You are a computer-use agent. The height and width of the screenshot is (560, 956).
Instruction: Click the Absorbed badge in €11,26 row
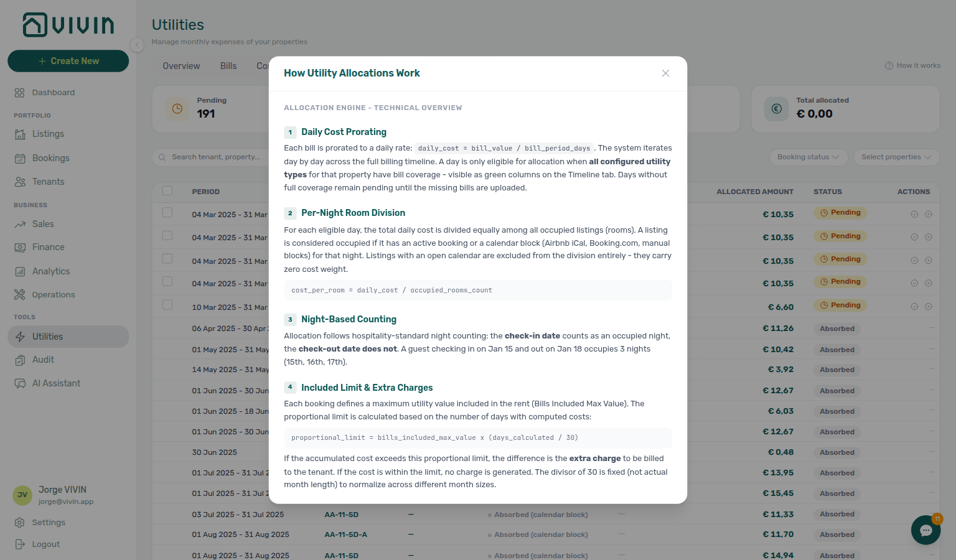point(837,329)
